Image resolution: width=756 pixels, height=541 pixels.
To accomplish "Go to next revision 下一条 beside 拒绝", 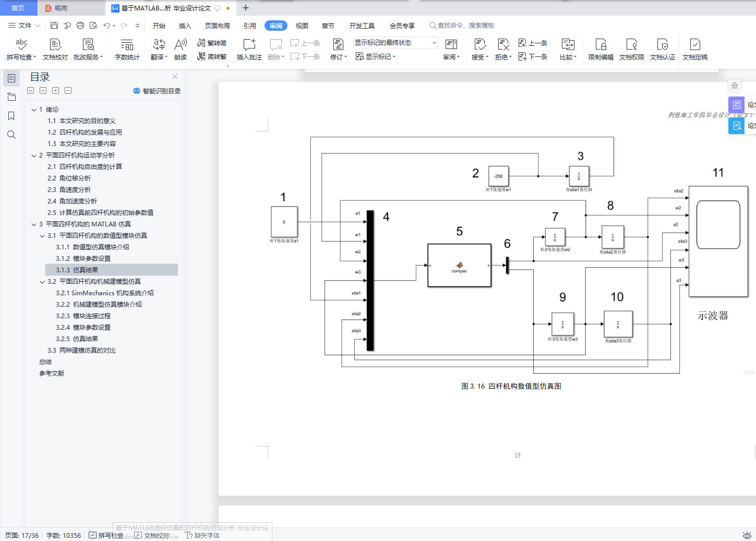I will (533, 56).
